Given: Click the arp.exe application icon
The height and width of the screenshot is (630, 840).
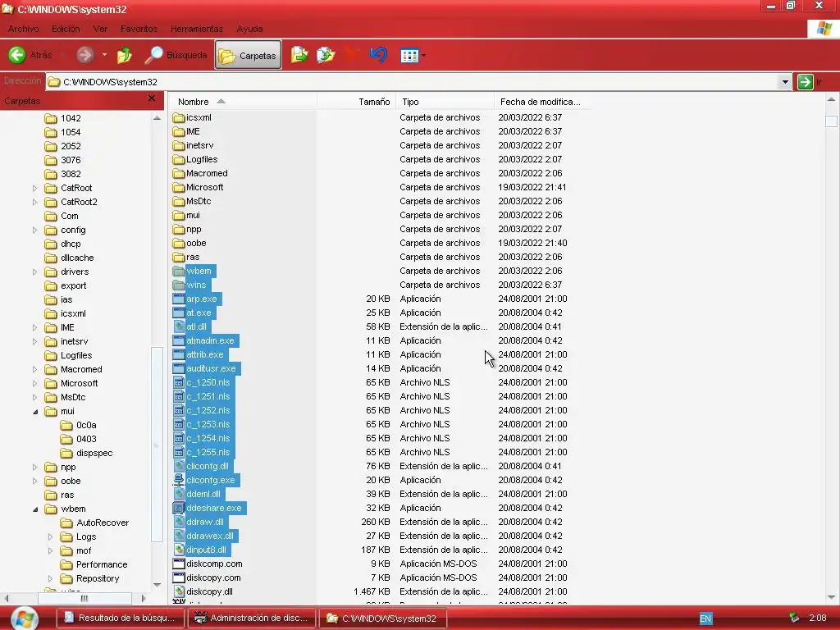Looking at the screenshot, I should (178, 299).
